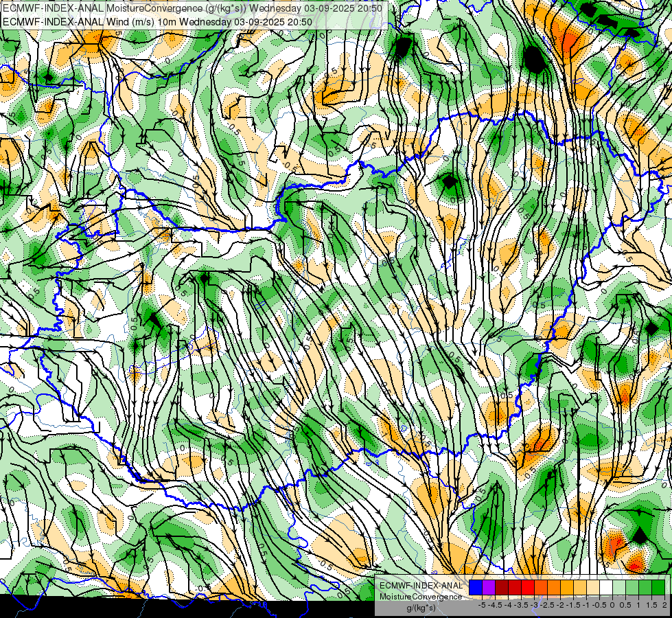This screenshot has width=672, height=618.
Task: Click the legend's MoistureConvergence label
Action: tap(421, 597)
